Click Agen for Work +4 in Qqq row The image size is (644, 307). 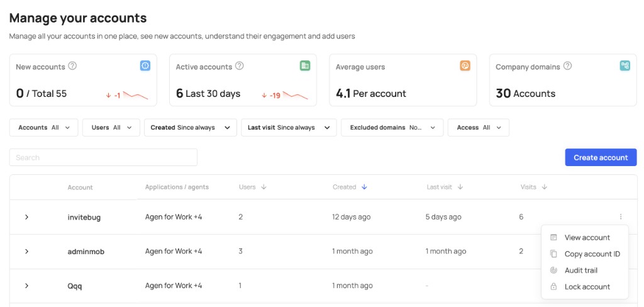174,286
